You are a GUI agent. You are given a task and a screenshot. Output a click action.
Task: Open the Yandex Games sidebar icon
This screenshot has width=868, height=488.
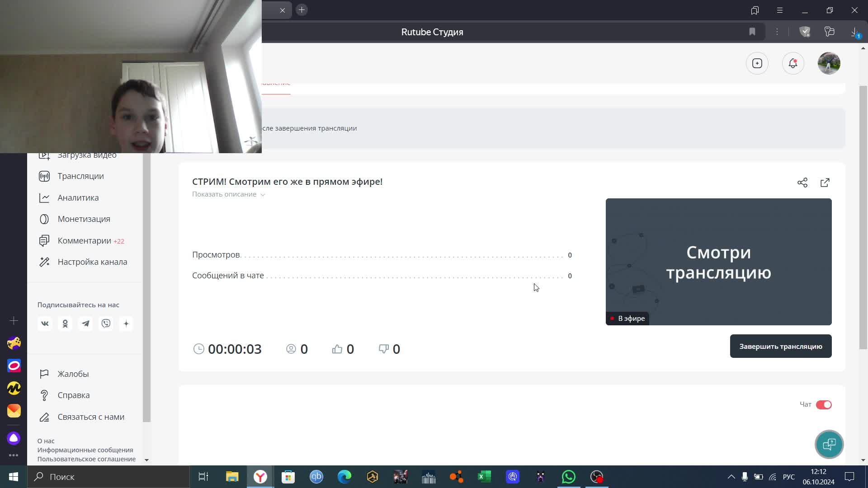(x=14, y=343)
